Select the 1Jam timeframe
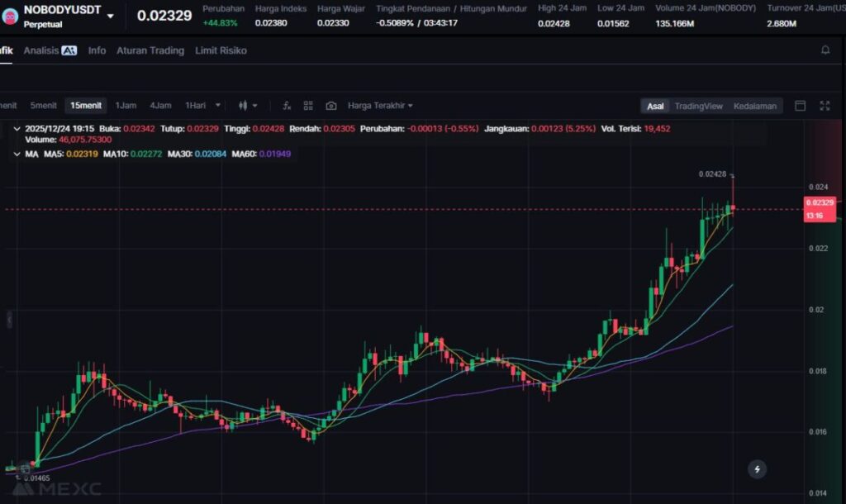 point(126,106)
